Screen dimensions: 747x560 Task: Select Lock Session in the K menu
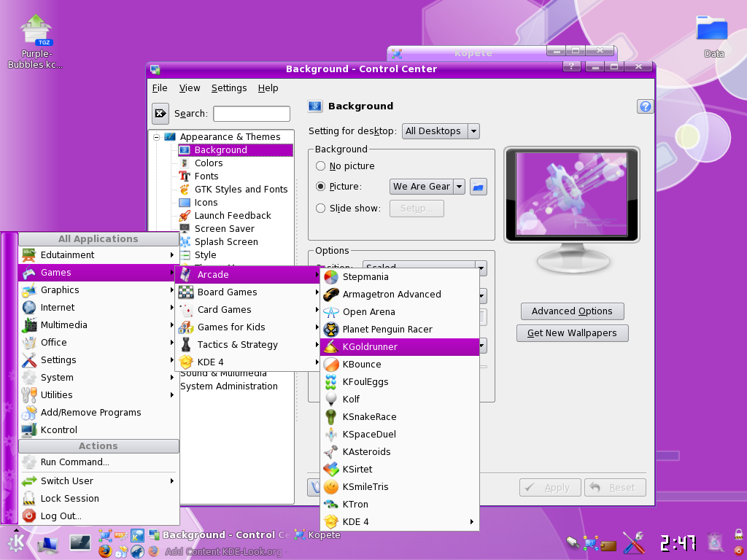[98, 499]
